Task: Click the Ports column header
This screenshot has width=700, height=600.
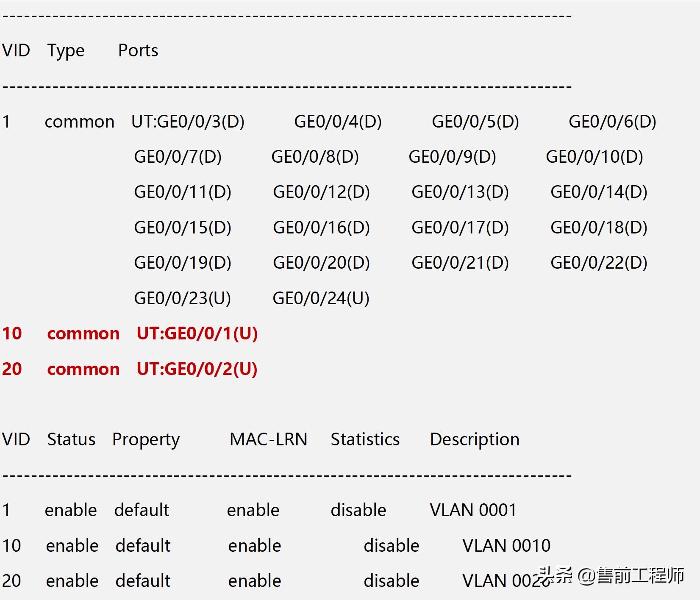Action: pyautogui.click(x=138, y=50)
